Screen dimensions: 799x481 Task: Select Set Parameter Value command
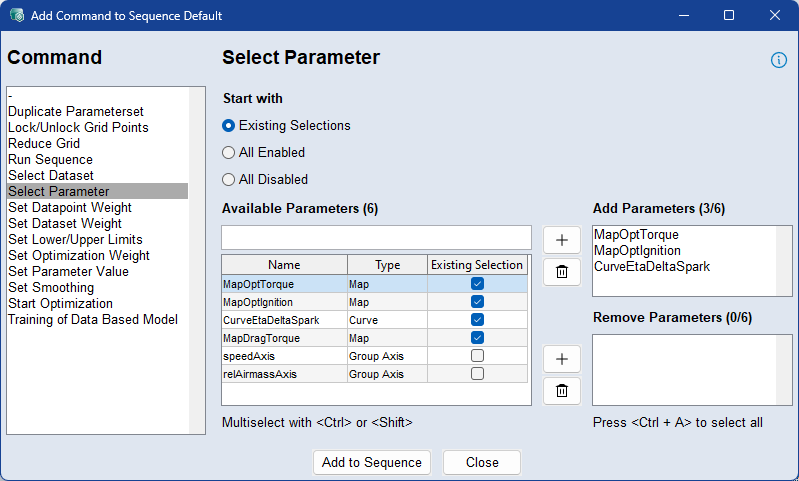click(68, 272)
